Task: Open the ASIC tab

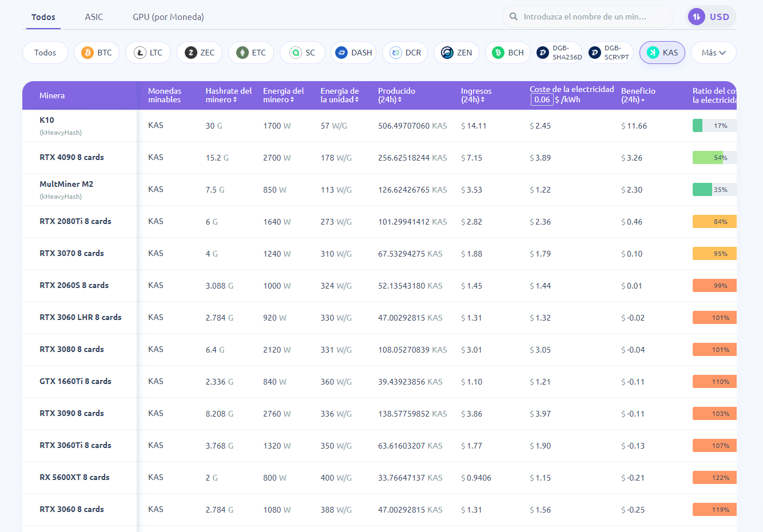Action: (94, 17)
